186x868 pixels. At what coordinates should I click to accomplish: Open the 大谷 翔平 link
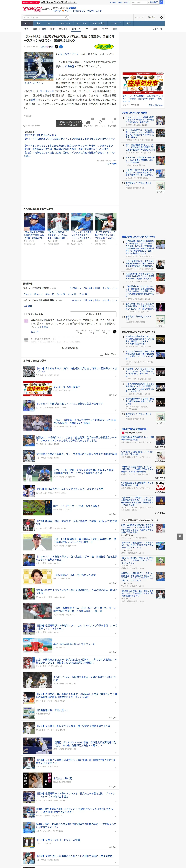click(27, 306)
